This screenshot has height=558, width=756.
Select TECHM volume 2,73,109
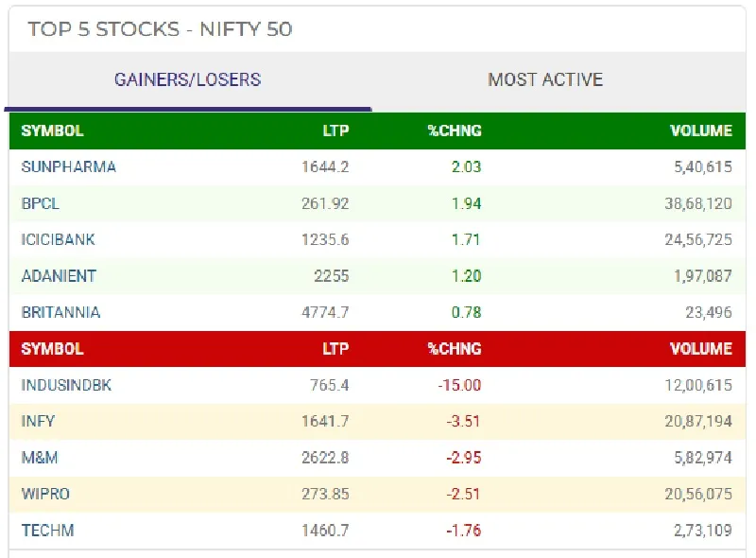[703, 531]
